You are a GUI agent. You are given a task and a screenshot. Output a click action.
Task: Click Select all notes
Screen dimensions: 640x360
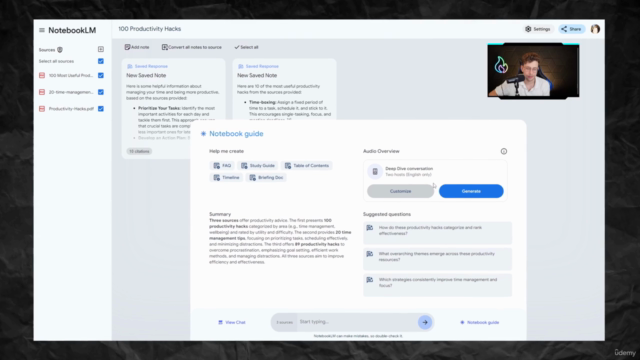(x=246, y=47)
